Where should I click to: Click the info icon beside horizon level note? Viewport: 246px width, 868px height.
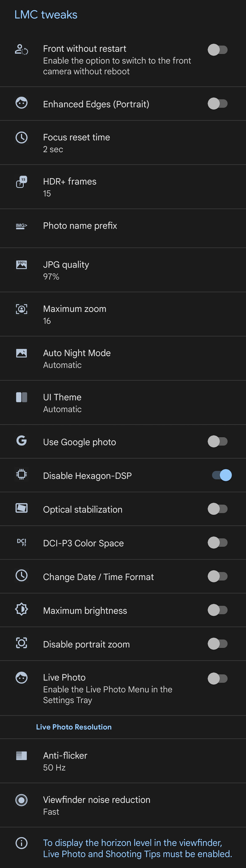point(22,843)
